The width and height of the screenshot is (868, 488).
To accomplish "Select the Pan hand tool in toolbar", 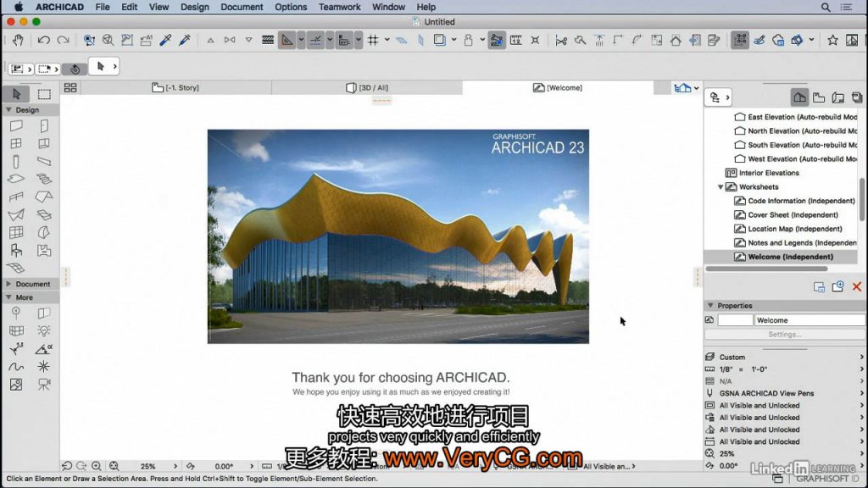I will point(18,40).
